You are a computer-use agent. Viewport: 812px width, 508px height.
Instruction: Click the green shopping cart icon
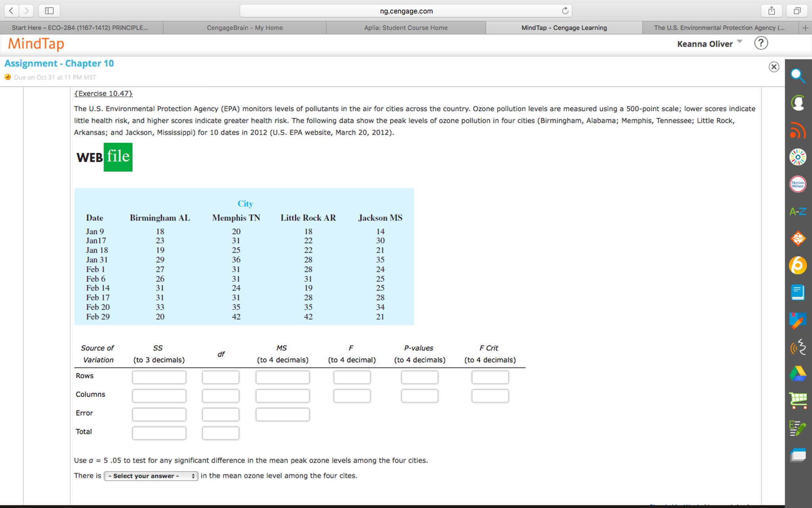798,400
